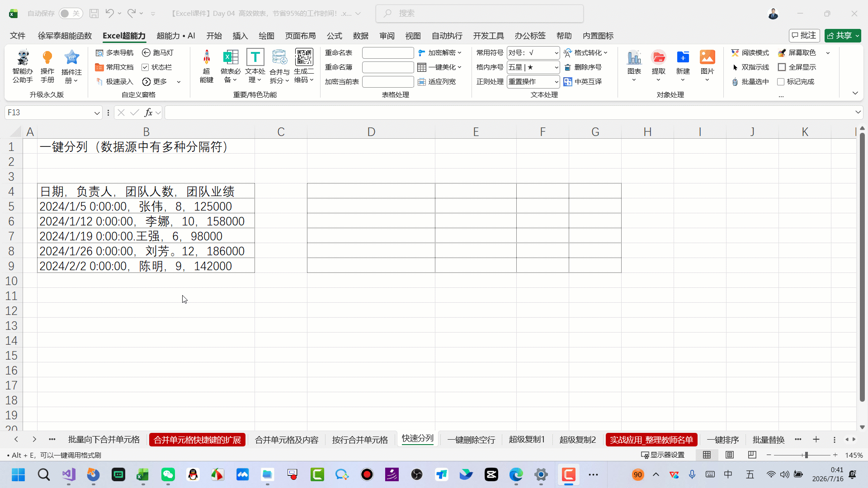
Task: Open the 开始 ribbon tab
Action: click(214, 36)
